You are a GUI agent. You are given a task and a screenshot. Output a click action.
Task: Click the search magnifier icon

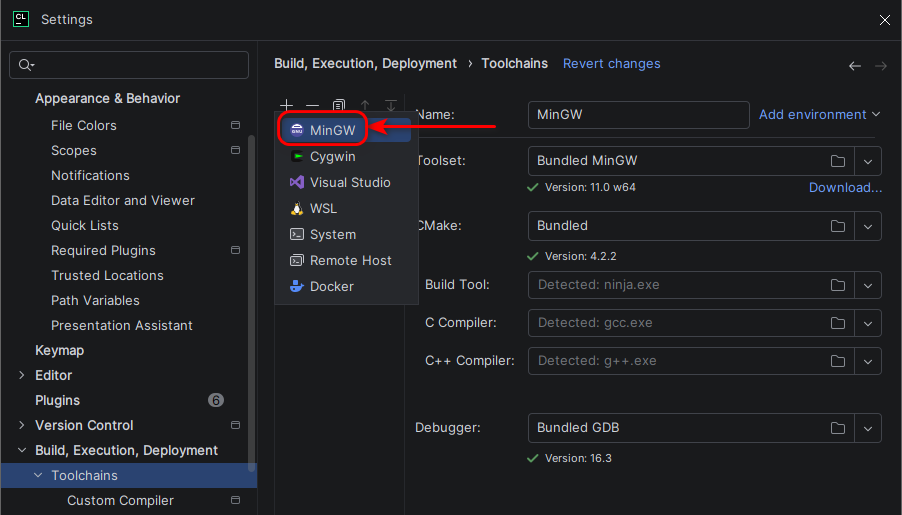(x=26, y=65)
